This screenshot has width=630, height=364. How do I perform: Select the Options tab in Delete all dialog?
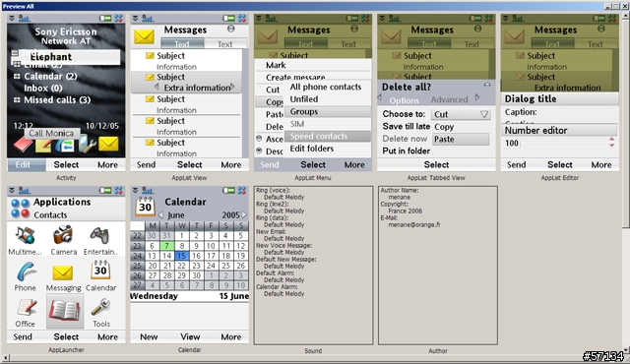(404, 100)
